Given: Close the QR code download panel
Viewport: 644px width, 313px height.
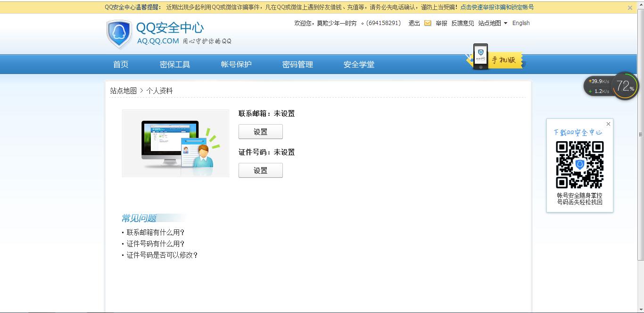Looking at the screenshot, I should point(608,124).
